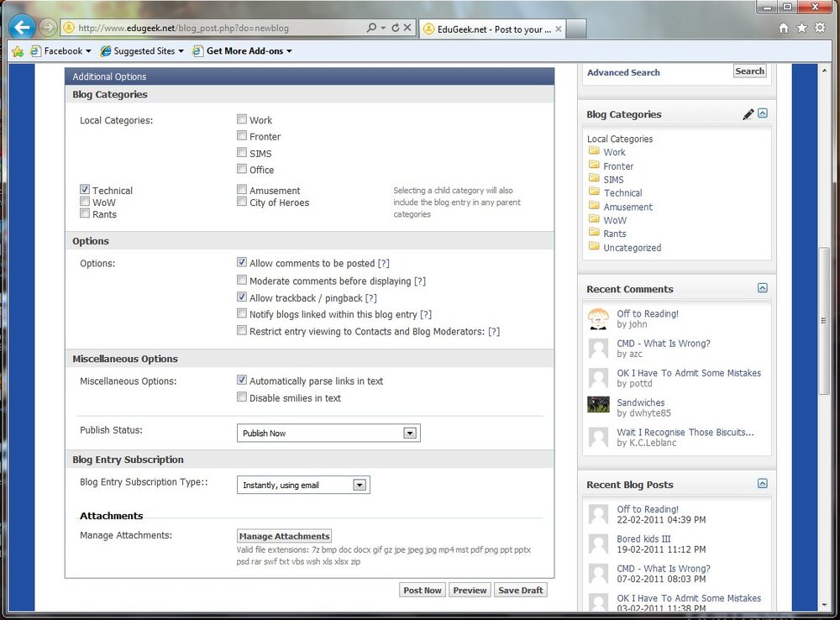Screen dimensions: 840x620
Task: Open the Rants category folder icon
Action: (594, 232)
